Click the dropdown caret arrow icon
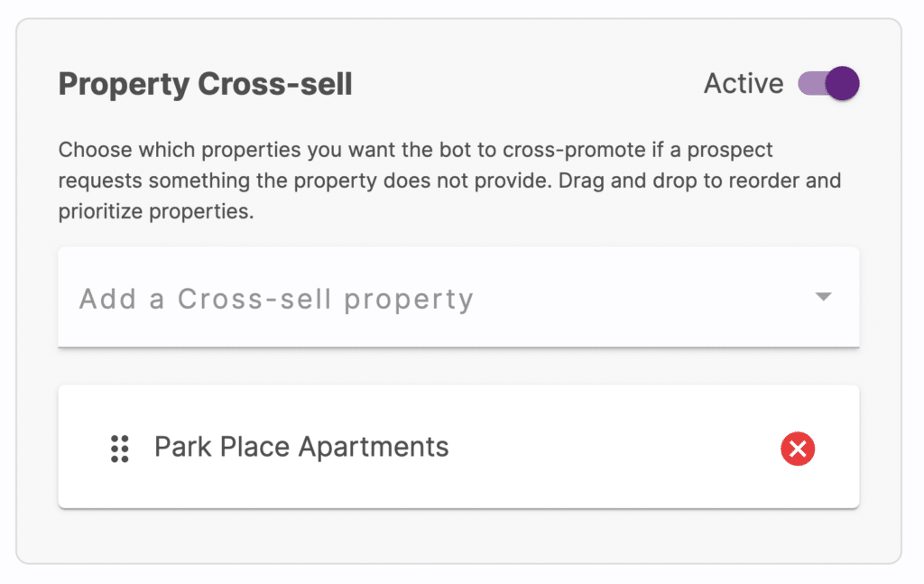The width and height of the screenshot is (924, 584). 823,296
